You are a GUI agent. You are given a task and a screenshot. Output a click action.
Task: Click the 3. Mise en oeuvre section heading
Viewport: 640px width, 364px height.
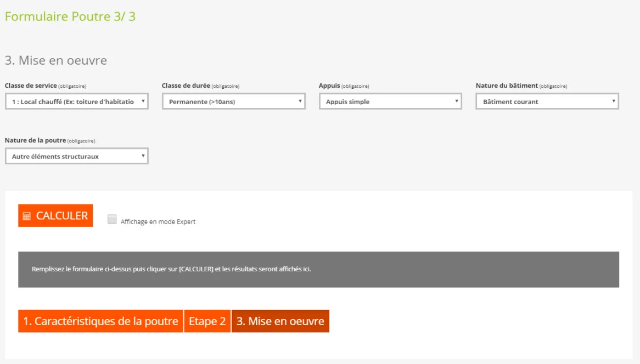[56, 60]
